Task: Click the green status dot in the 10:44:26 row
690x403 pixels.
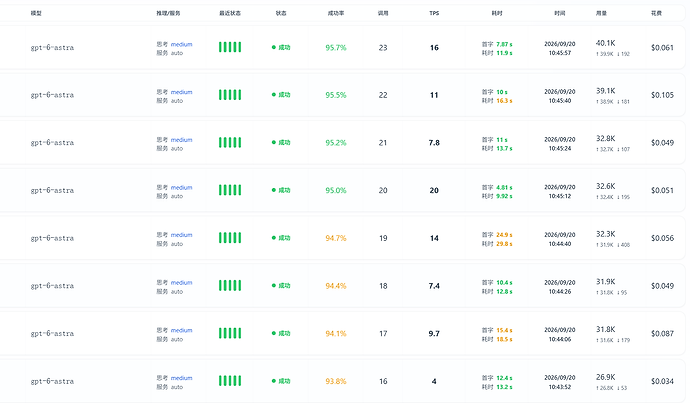Action: (274, 286)
